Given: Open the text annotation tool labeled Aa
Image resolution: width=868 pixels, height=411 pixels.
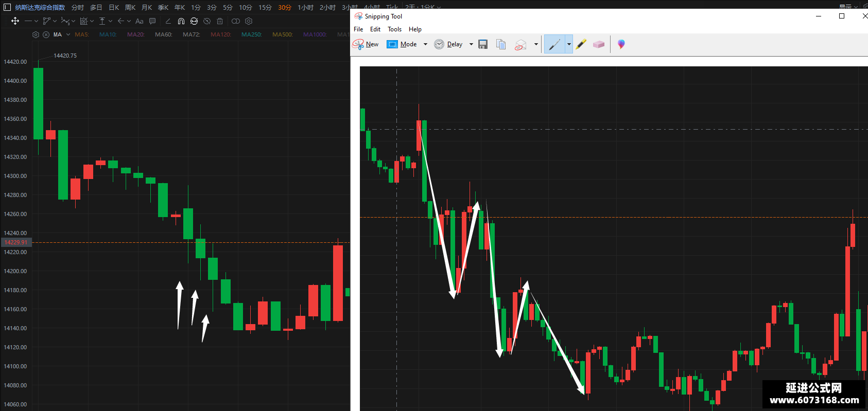Looking at the screenshot, I should (139, 21).
